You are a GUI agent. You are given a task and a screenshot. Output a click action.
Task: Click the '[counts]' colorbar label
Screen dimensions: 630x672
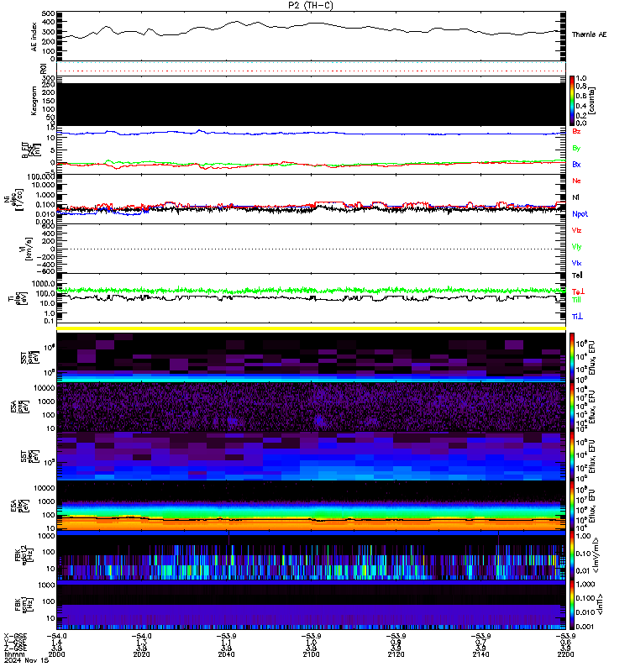(x=591, y=101)
